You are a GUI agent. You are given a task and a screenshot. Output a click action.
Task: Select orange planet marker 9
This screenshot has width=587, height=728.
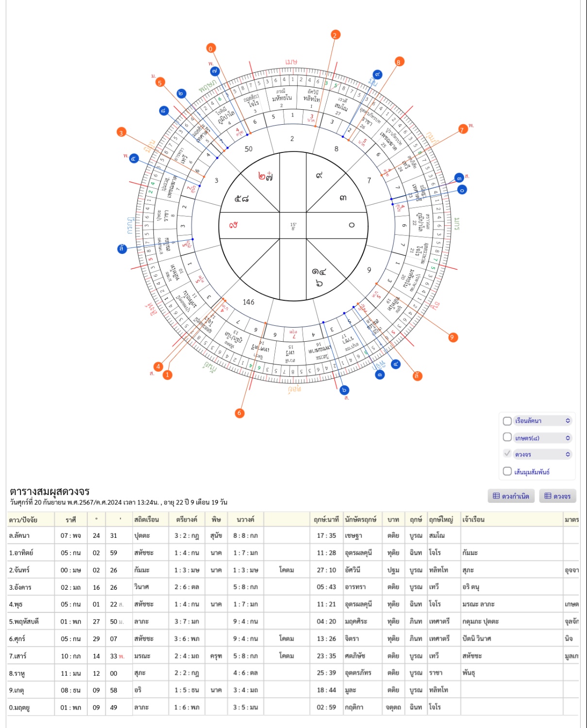pos(453,337)
